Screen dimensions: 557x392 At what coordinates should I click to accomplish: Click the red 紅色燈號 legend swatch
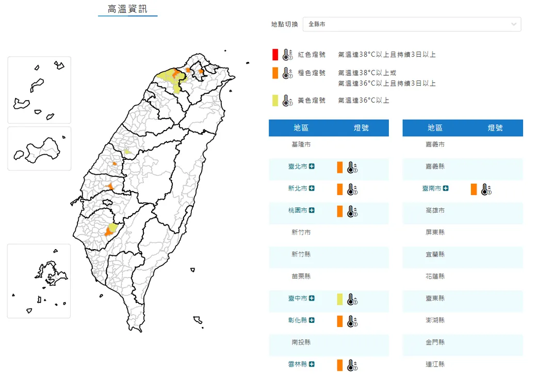click(x=275, y=55)
